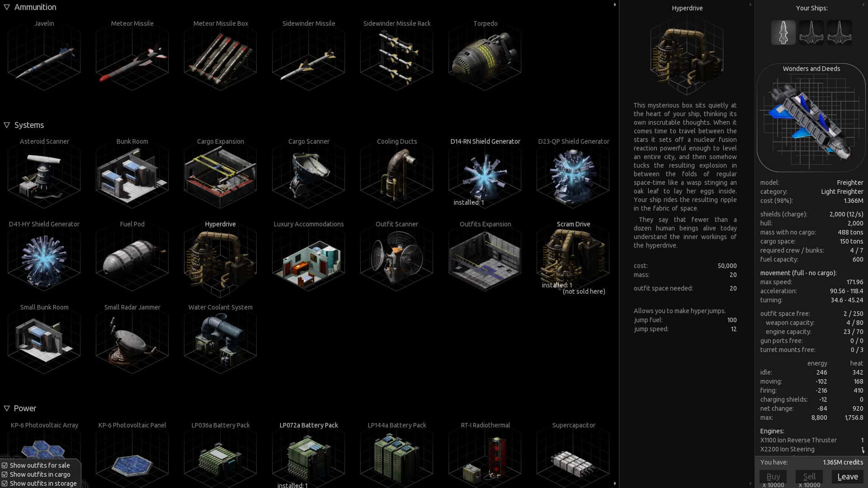Select the Luxury Accommodations outfit
This screenshot has height=488, width=868.
[308, 258]
